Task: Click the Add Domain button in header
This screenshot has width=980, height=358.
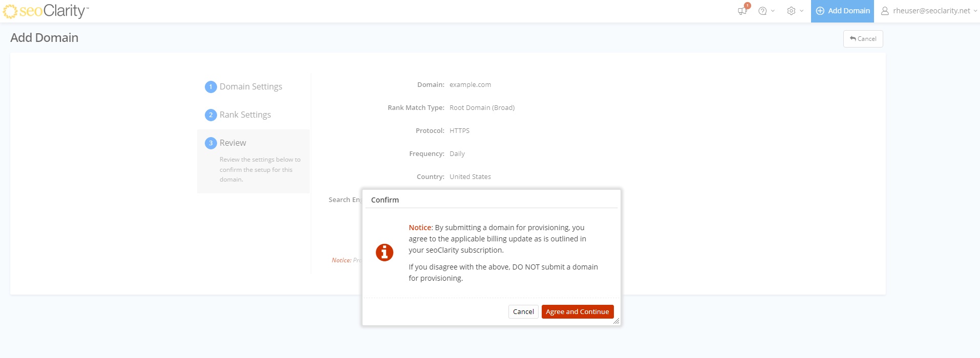Action: point(842,11)
